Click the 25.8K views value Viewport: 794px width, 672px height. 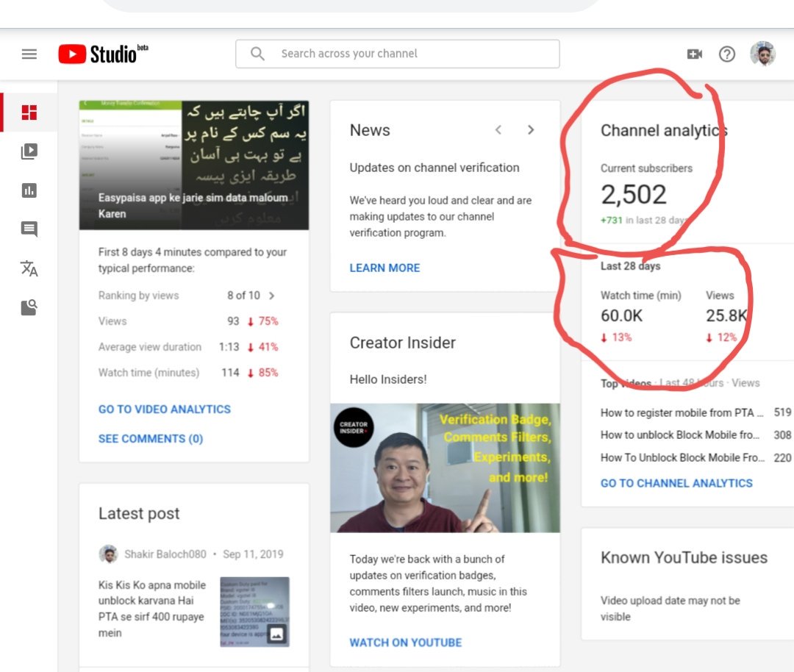tap(726, 315)
